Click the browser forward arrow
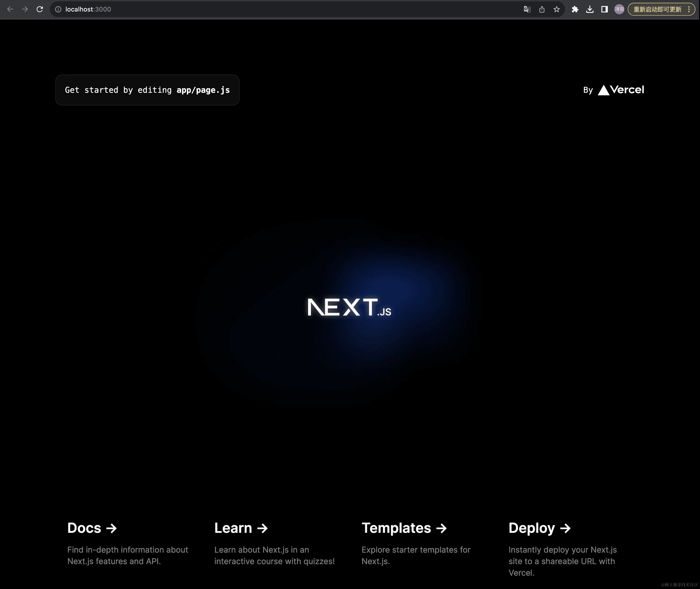Viewport: 700px width, 589px height. point(25,9)
